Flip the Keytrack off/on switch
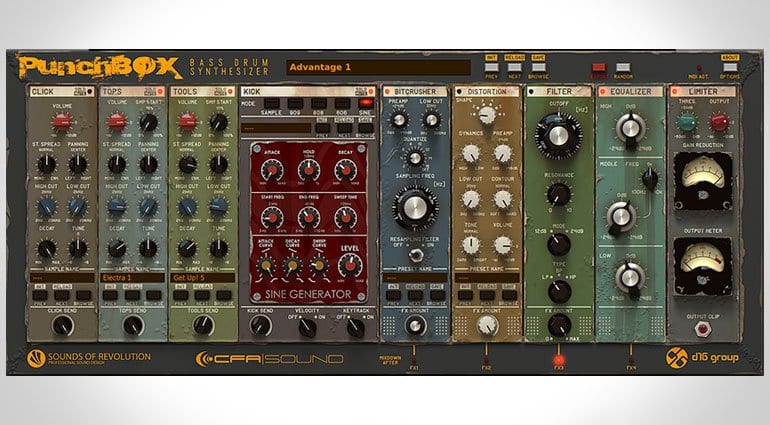 point(356,328)
